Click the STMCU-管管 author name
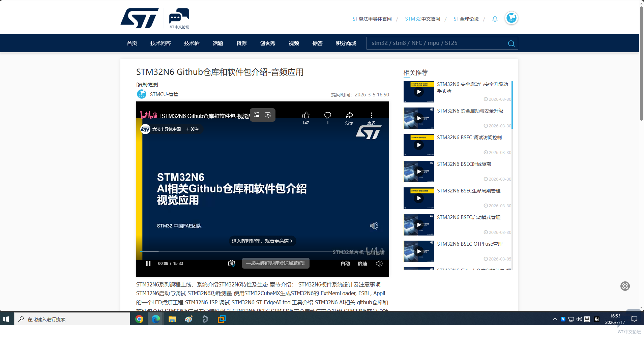644x337 pixels. coord(164,94)
